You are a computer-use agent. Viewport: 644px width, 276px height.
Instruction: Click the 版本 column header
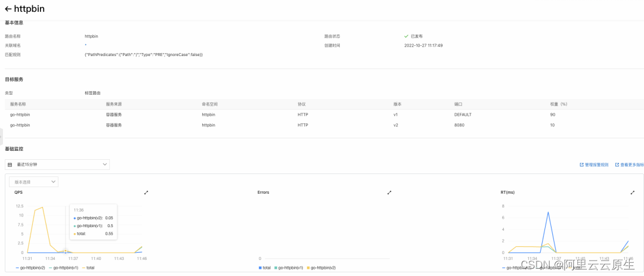(397, 104)
